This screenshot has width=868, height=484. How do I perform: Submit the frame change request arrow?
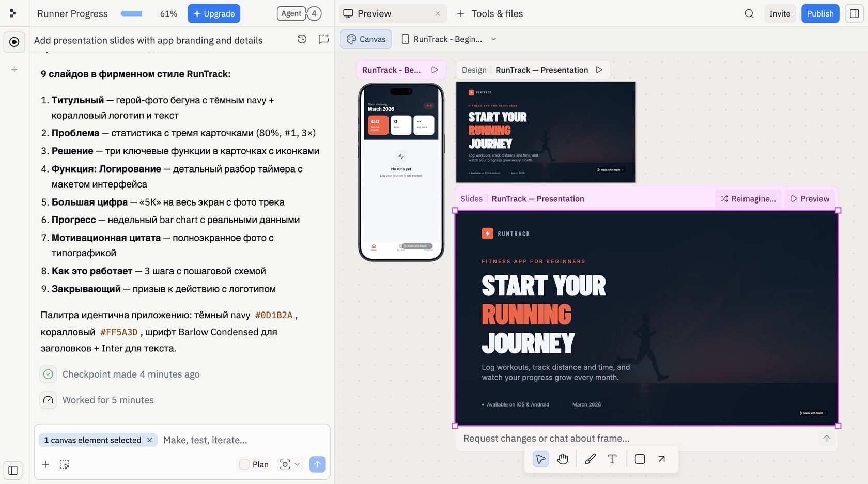(827, 438)
